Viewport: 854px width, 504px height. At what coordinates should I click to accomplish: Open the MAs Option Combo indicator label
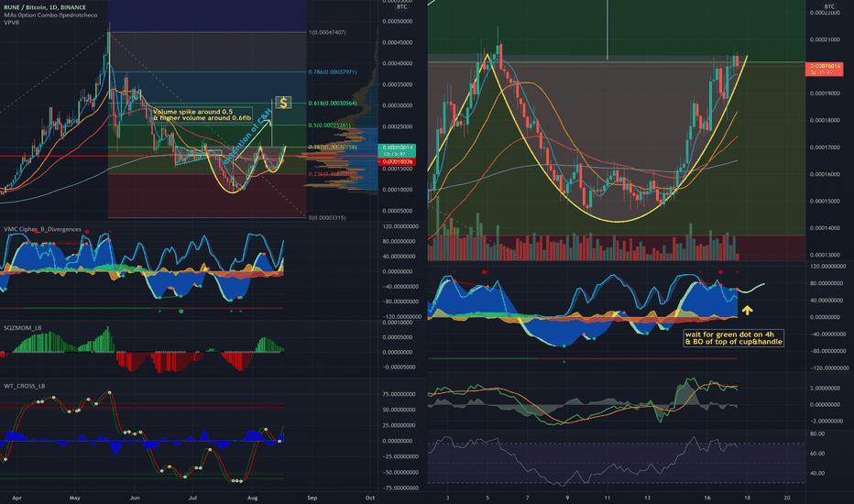coord(50,16)
